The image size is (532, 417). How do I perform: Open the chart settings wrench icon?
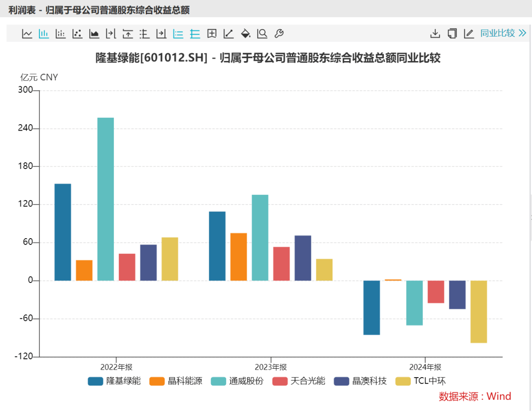coord(278,34)
